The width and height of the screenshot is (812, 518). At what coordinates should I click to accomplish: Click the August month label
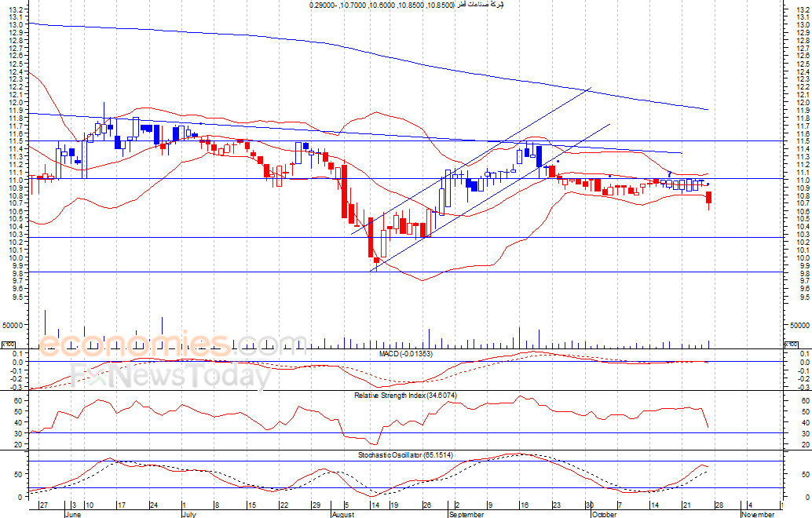343,514
